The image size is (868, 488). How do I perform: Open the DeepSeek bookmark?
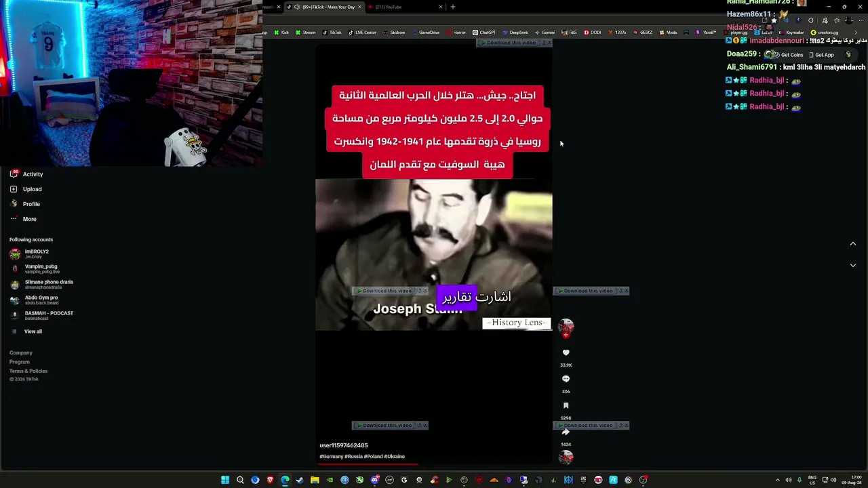click(515, 33)
